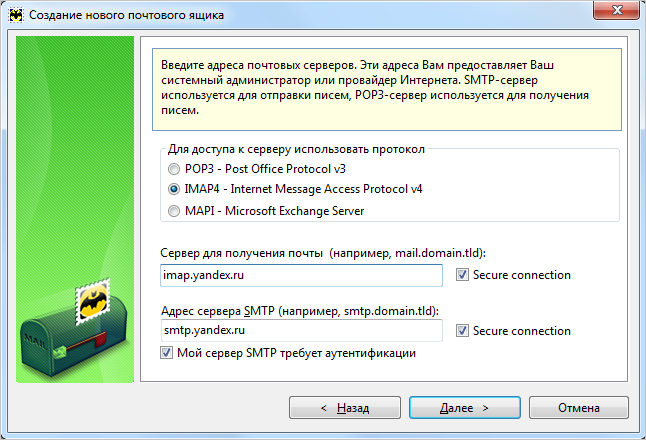This screenshot has height=440, width=646.
Task: Uncheck 'Мой сервер SMTP требует аутентификации'
Action: (166, 353)
